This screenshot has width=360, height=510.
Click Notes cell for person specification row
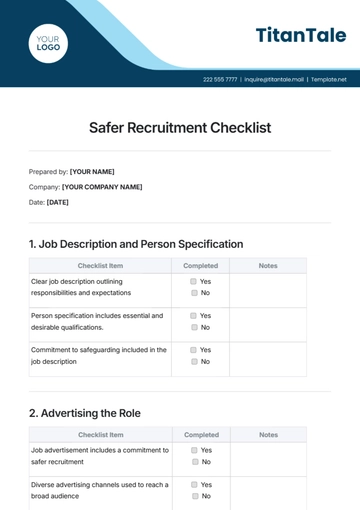268,325
